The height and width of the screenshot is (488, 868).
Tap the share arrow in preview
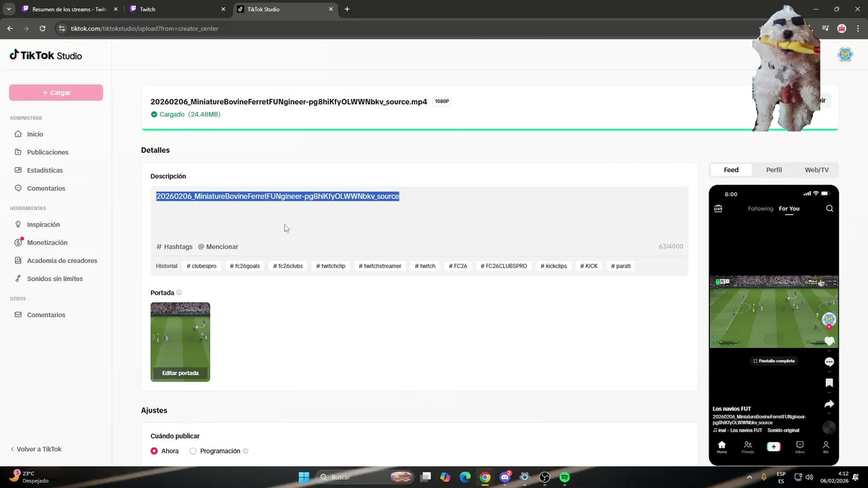(829, 404)
